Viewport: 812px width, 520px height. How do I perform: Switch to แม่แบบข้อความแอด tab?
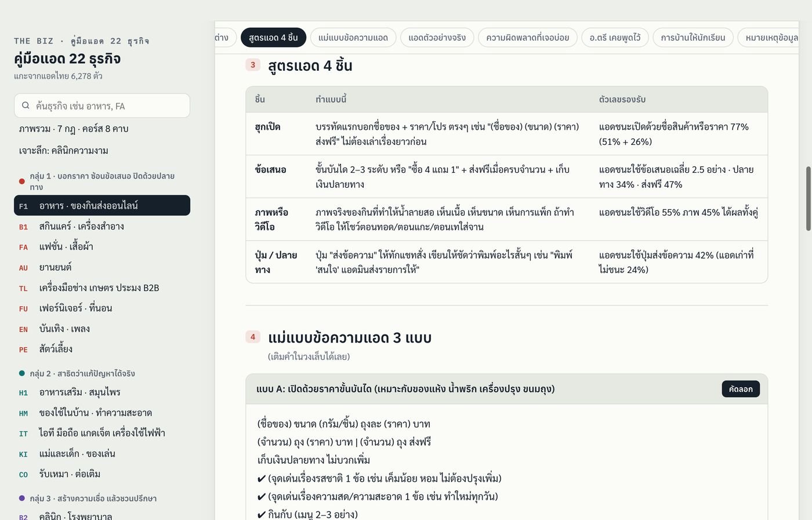(353, 38)
